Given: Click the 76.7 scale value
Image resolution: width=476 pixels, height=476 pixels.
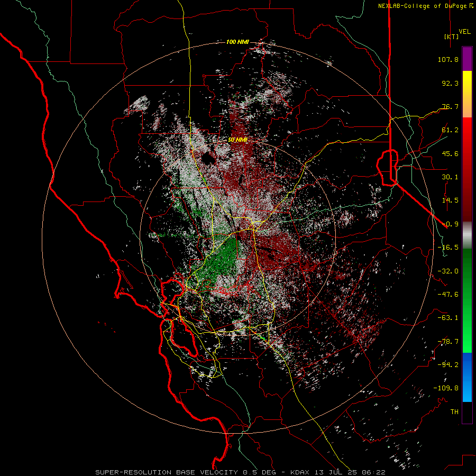Looking at the screenshot, I should tap(450, 106).
